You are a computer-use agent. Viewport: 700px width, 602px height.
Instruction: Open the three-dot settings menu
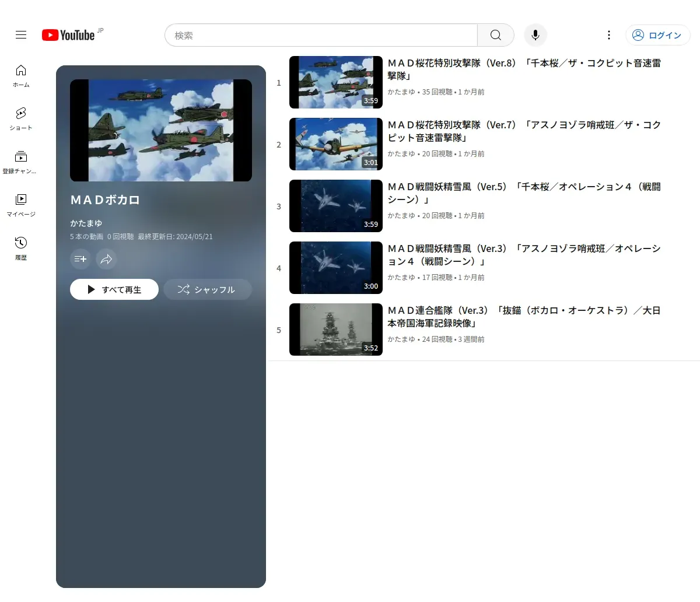point(609,35)
